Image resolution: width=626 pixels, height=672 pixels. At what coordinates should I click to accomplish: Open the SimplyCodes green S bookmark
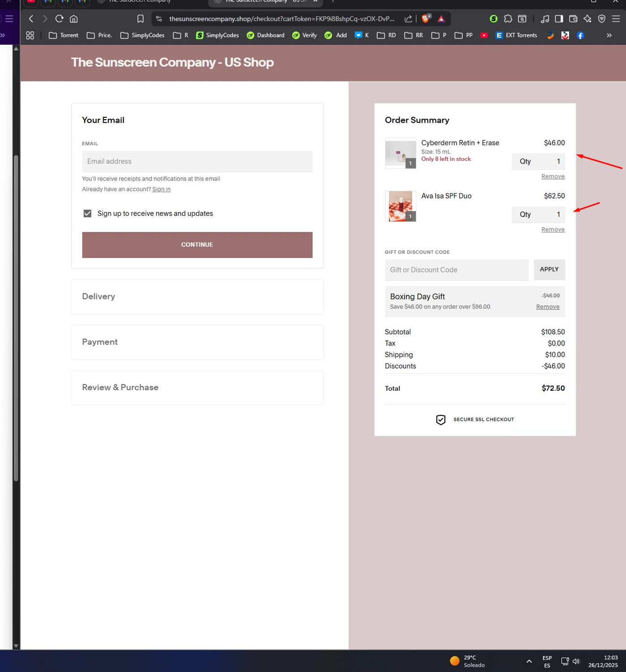point(217,35)
